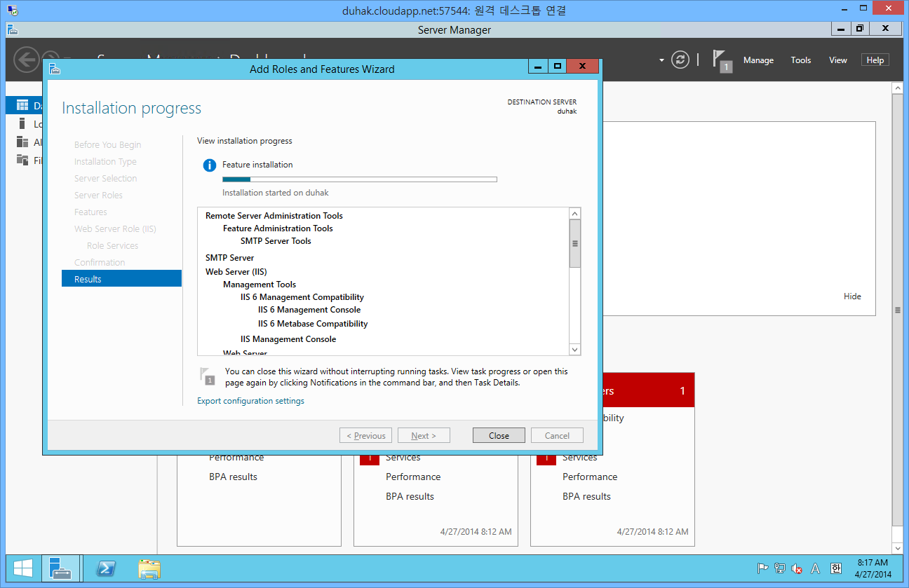Open BPA results in the left tile
Screen dimensions: 909x588
pos(233,477)
